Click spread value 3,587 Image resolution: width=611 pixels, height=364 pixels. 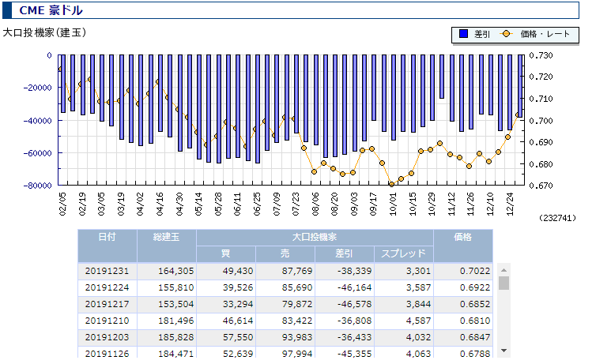tap(418, 287)
